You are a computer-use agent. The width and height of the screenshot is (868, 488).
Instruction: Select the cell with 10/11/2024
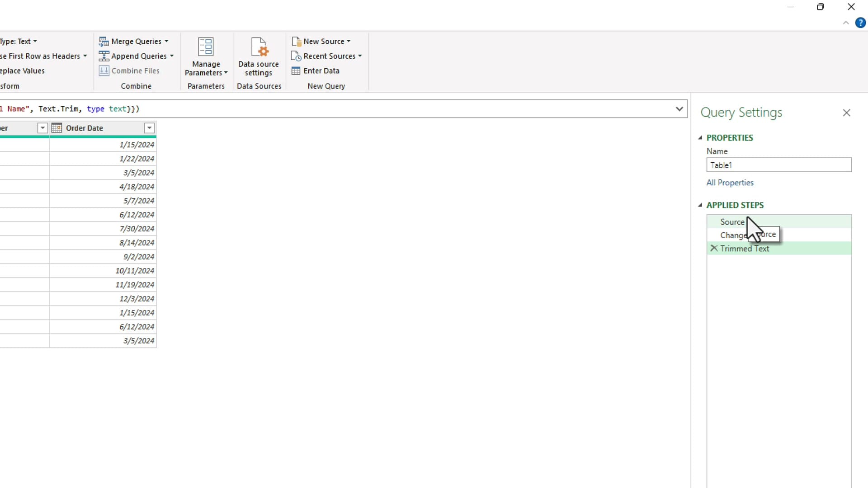tap(103, 271)
